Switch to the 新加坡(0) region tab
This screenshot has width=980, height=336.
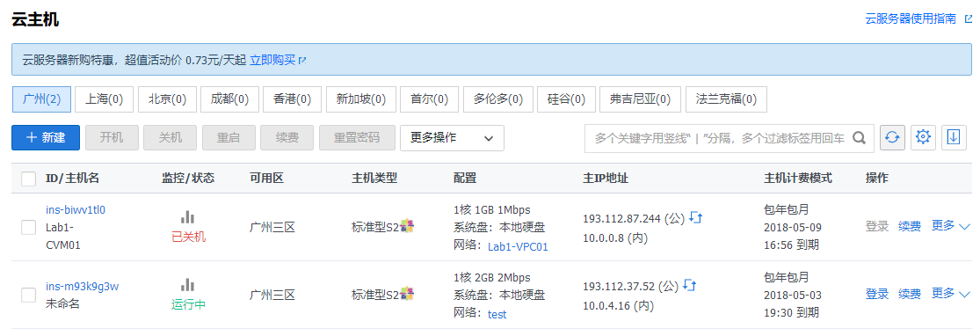[360, 99]
